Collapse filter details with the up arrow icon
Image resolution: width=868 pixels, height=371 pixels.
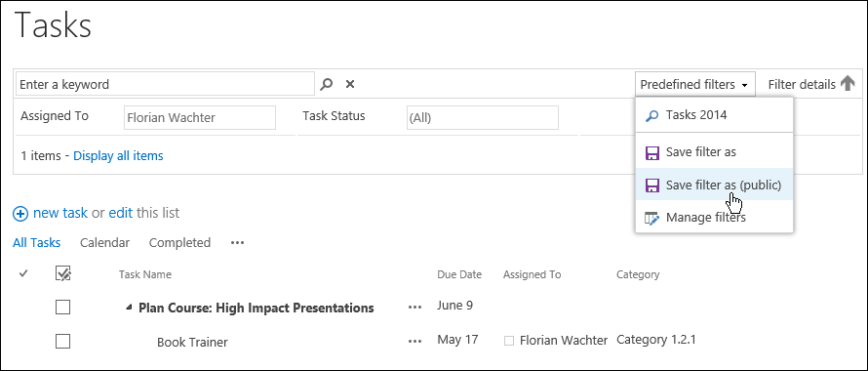848,84
